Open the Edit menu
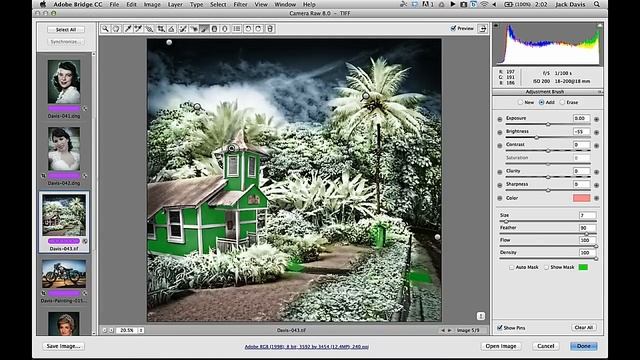 (131, 4)
